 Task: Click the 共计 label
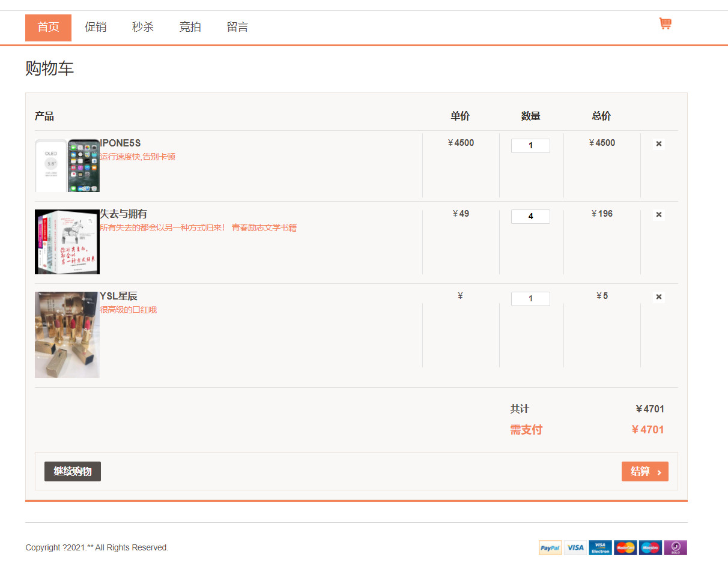pos(520,409)
